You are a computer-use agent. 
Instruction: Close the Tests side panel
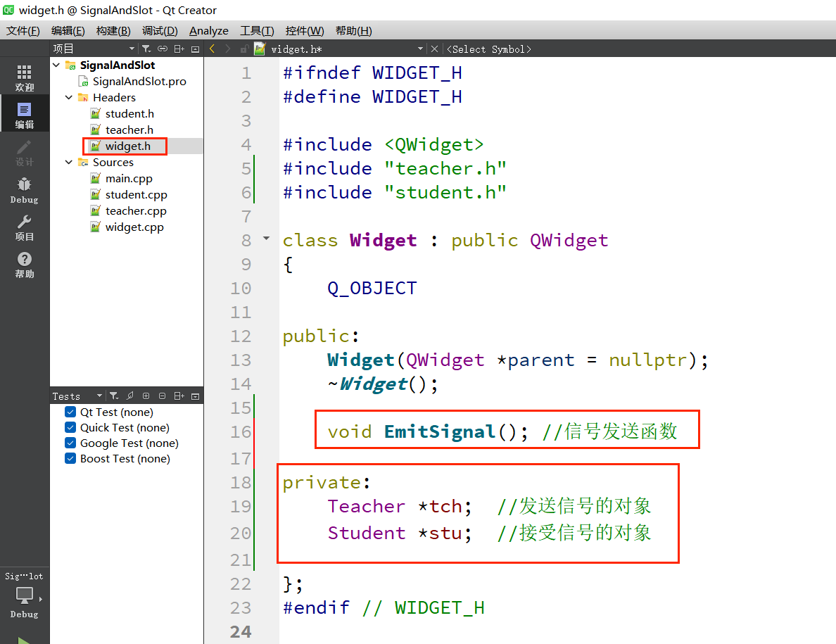(x=195, y=396)
